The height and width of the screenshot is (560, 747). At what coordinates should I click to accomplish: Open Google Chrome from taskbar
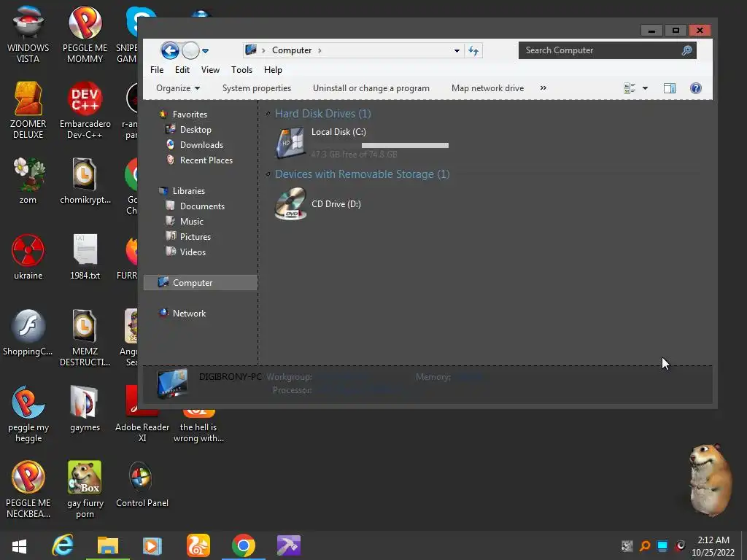[243, 545]
